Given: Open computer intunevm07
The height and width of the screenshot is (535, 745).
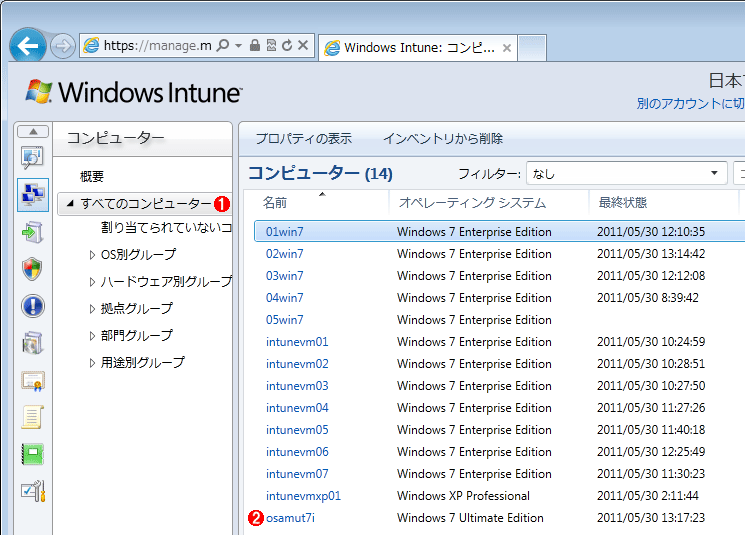Looking at the screenshot, I should pos(297,474).
